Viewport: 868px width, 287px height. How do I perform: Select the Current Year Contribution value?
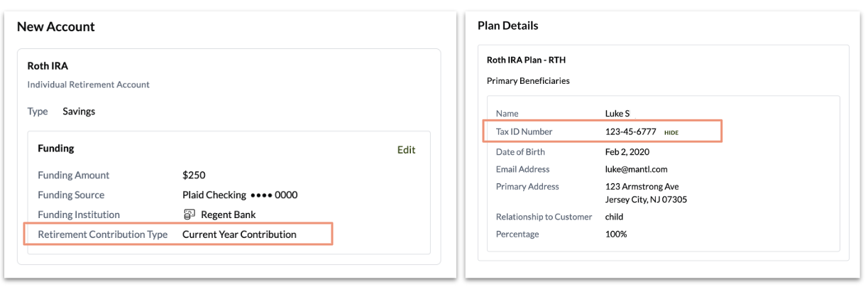[x=239, y=234]
